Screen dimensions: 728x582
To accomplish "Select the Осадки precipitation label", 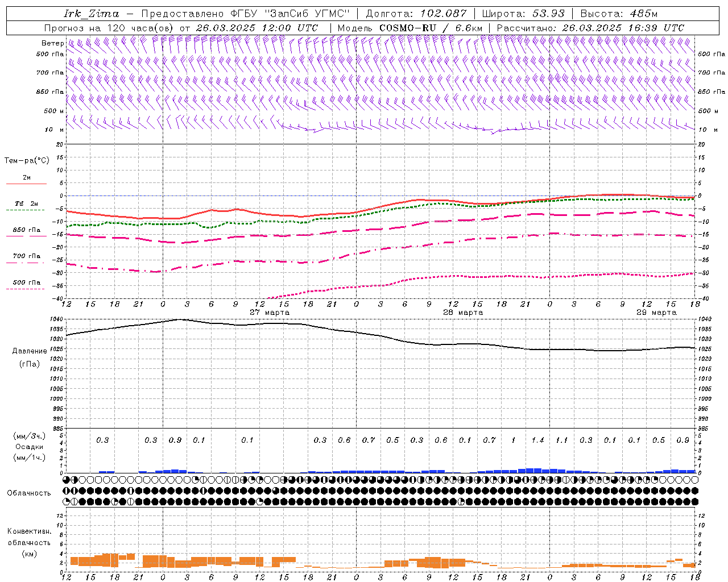I will point(30,447).
